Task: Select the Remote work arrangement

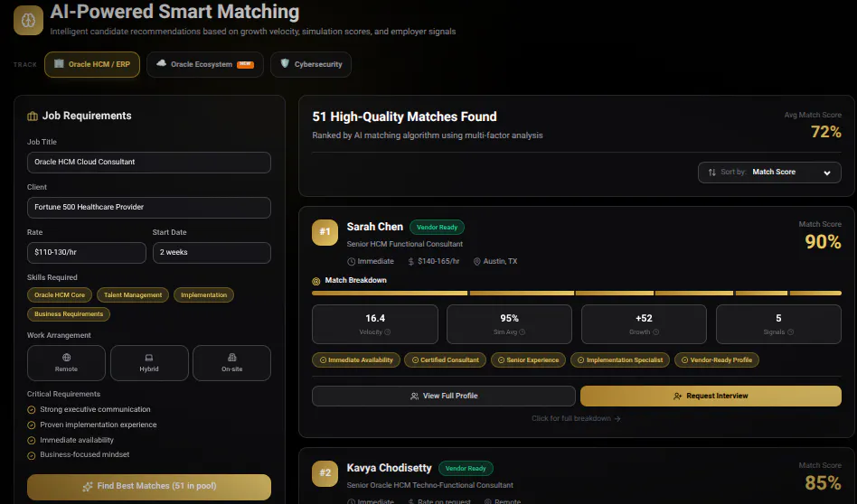Action: click(x=66, y=362)
